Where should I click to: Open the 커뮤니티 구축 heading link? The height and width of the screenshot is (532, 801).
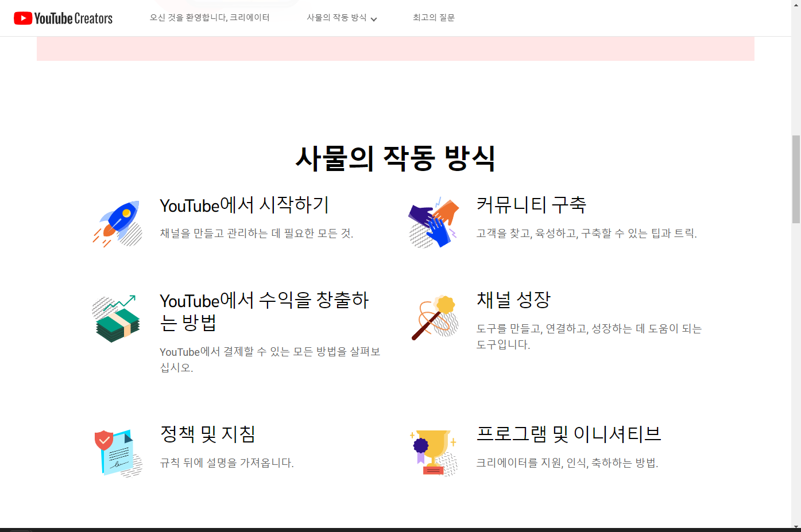[x=531, y=205]
